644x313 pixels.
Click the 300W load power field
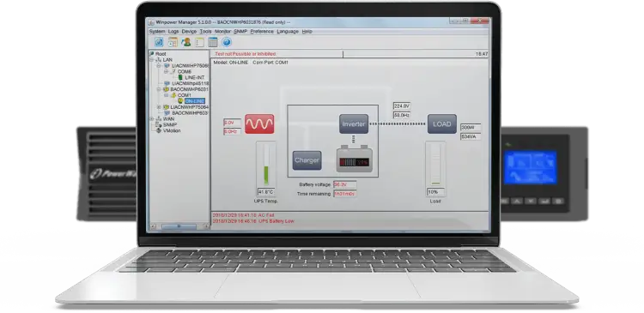(x=471, y=128)
